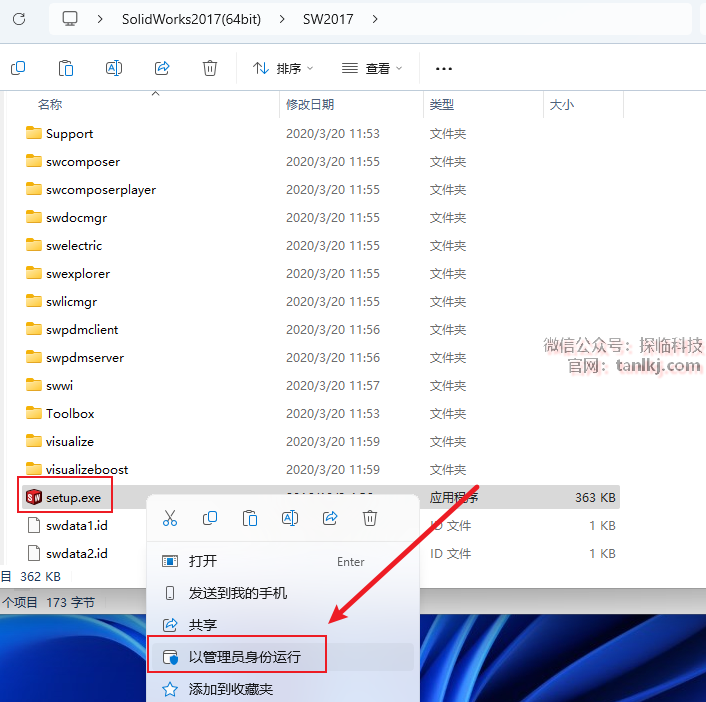The height and width of the screenshot is (702, 706).
Task: Click the context menu Delete trash icon
Action: click(370, 518)
